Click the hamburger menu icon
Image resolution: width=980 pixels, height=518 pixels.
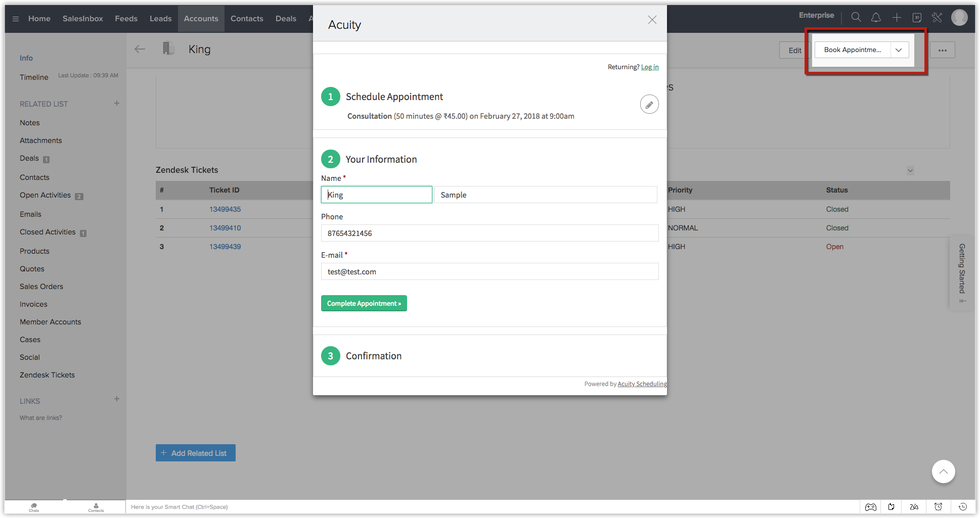point(16,19)
